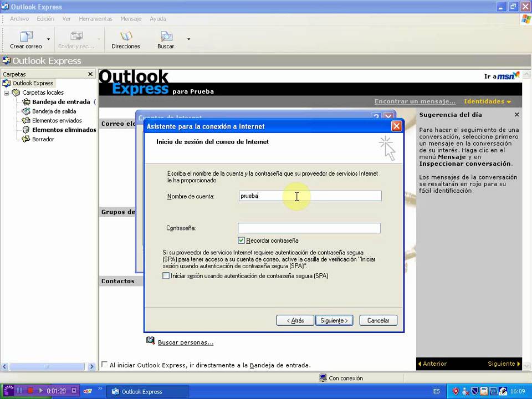Expand the quick launch chevron
The height and width of the screenshot is (399, 532).
(x=100, y=388)
